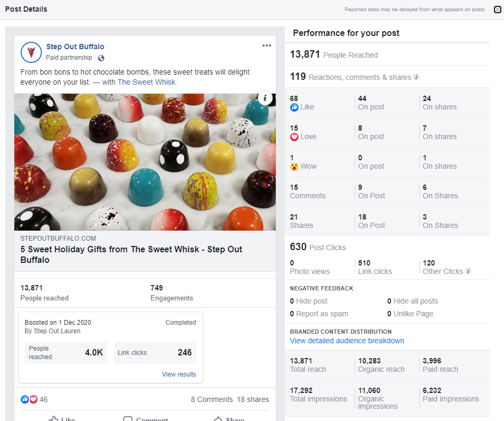
Task: Click the 13,871 People Reached headline stat
Action: [334, 54]
